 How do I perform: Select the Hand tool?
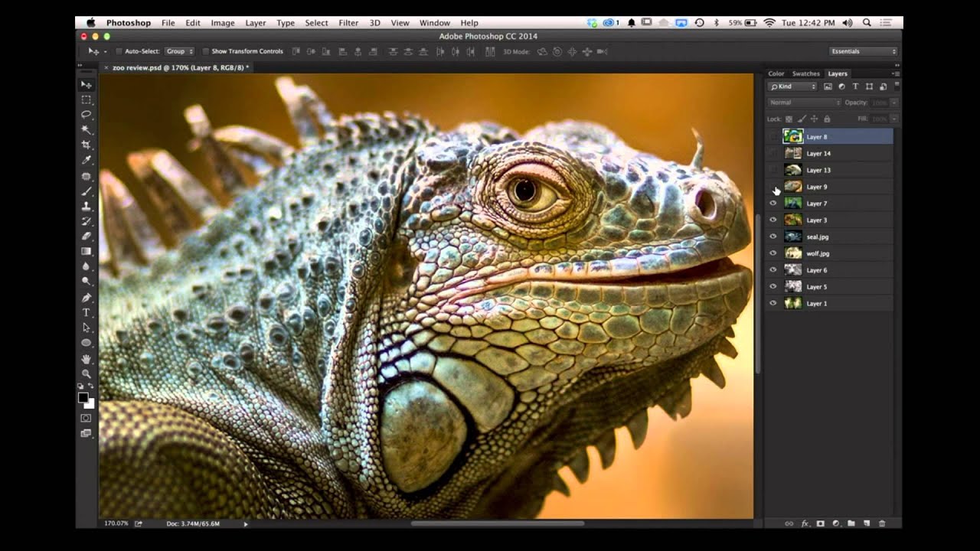(86, 358)
